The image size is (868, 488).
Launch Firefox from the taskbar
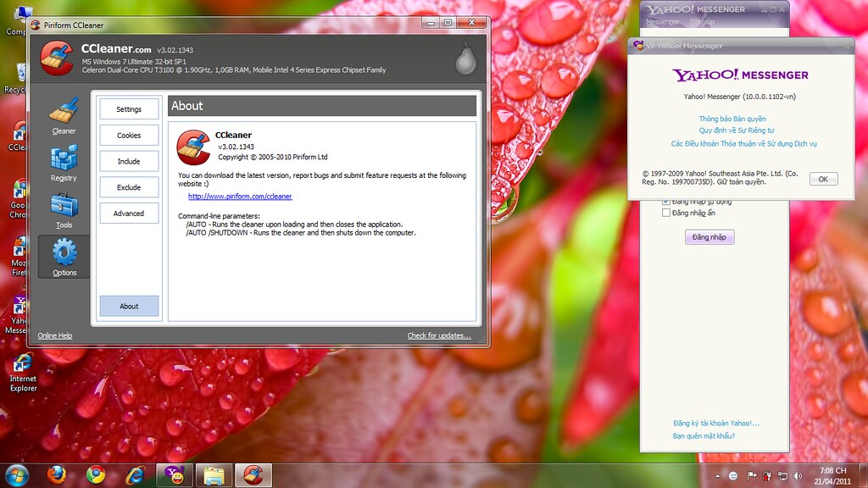(x=57, y=474)
